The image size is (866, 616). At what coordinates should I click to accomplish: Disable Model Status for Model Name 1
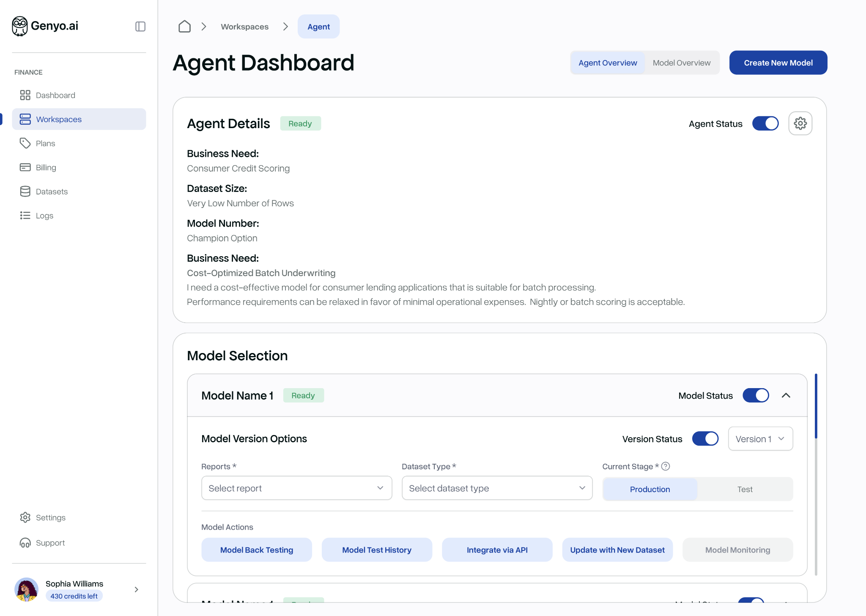pyautogui.click(x=755, y=395)
